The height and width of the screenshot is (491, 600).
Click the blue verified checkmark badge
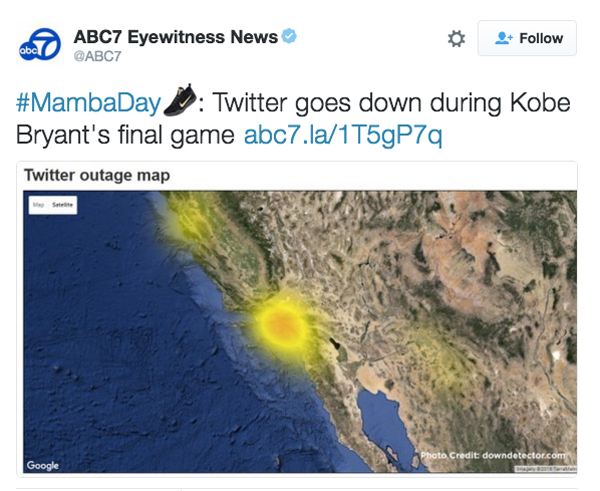click(x=289, y=36)
